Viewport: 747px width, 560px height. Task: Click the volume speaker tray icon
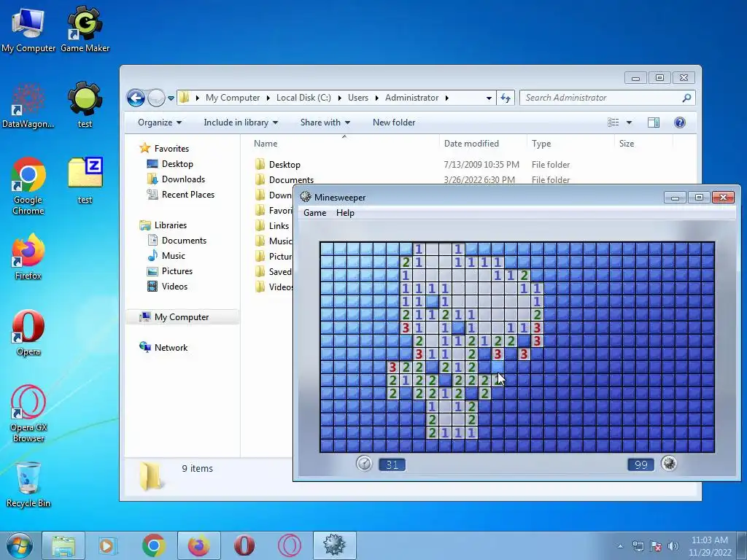(673, 546)
